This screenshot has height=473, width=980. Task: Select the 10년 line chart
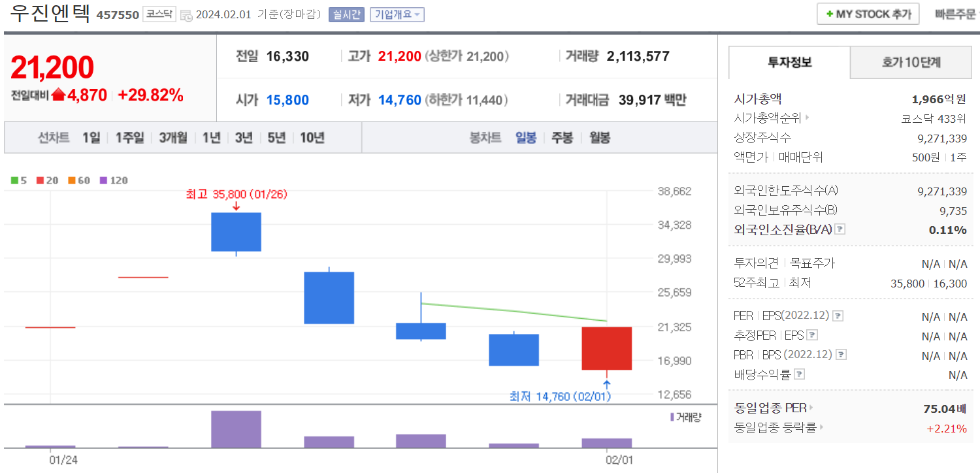[312, 138]
